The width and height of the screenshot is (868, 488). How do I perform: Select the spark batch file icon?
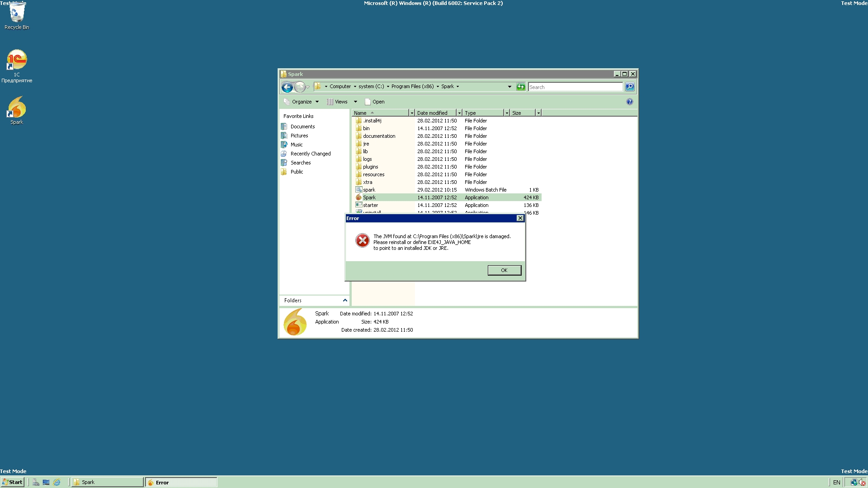coord(359,190)
